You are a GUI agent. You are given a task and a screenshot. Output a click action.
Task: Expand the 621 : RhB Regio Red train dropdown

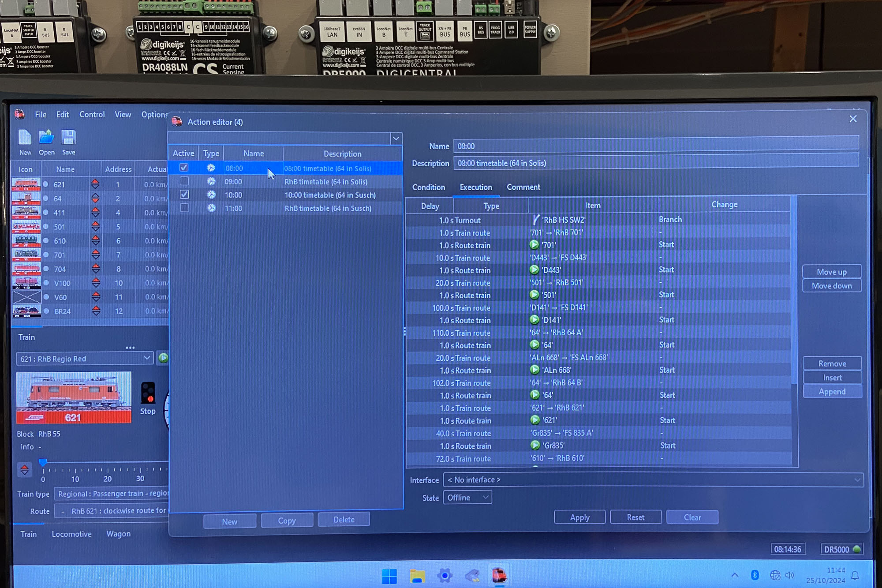pyautogui.click(x=147, y=358)
